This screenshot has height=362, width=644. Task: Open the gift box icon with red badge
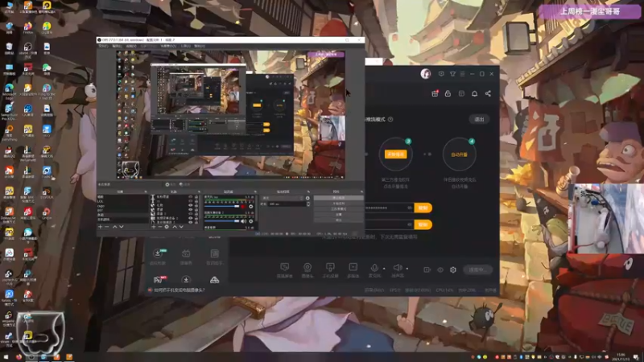[435, 93]
